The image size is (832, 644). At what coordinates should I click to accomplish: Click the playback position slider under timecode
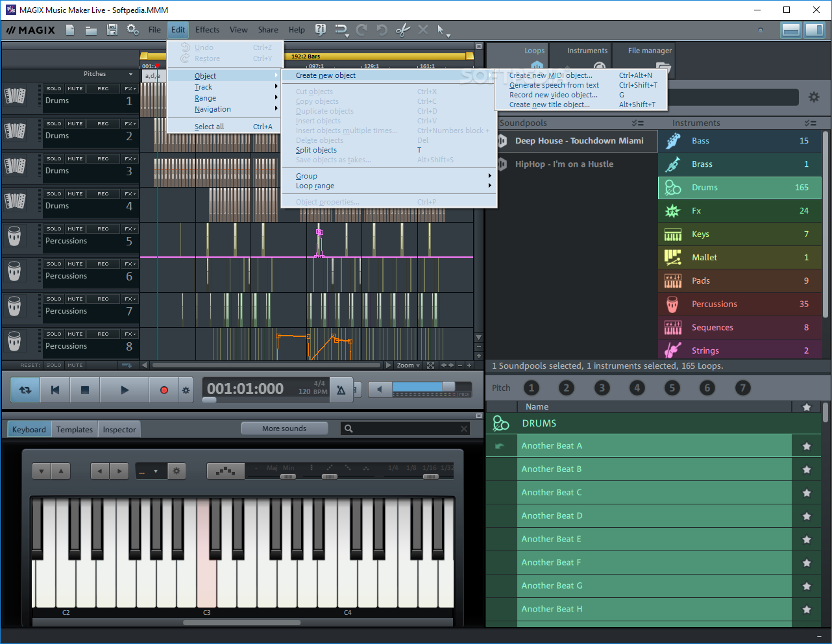point(209,401)
